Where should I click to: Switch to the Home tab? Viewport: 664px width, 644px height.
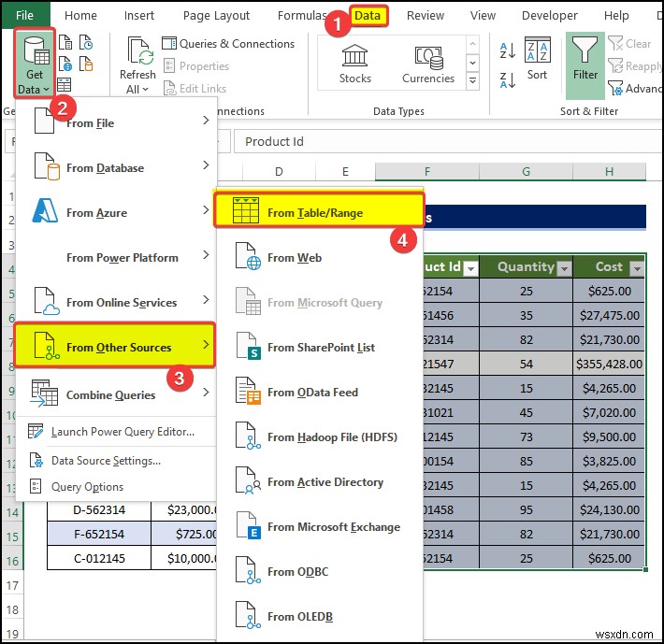80,16
